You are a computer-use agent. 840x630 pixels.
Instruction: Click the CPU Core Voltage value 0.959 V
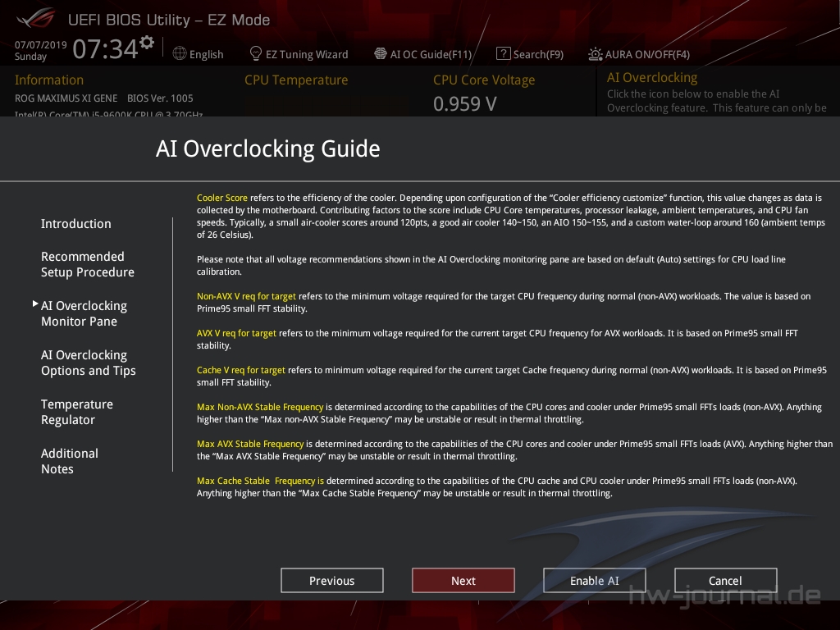coord(465,104)
